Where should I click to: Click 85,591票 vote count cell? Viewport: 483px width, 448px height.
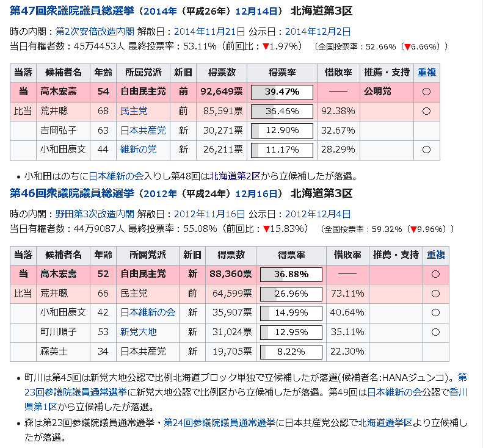tap(223, 111)
